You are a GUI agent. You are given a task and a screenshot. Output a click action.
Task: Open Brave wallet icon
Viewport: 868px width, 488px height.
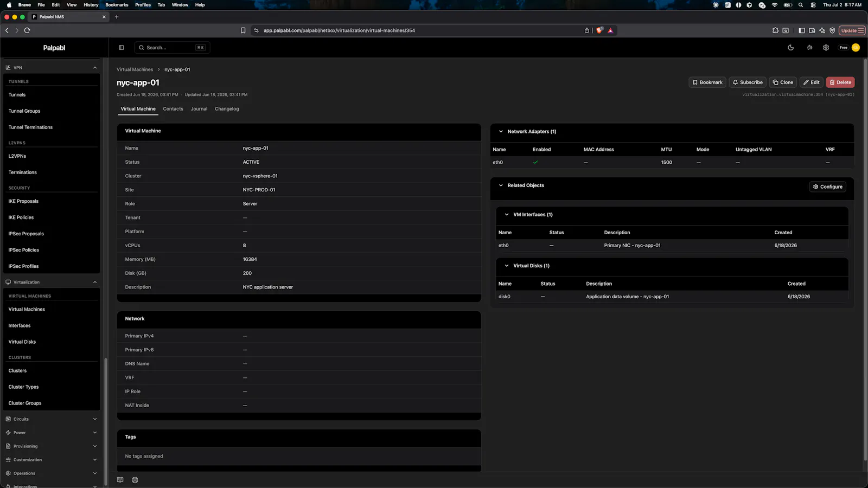[x=812, y=30]
